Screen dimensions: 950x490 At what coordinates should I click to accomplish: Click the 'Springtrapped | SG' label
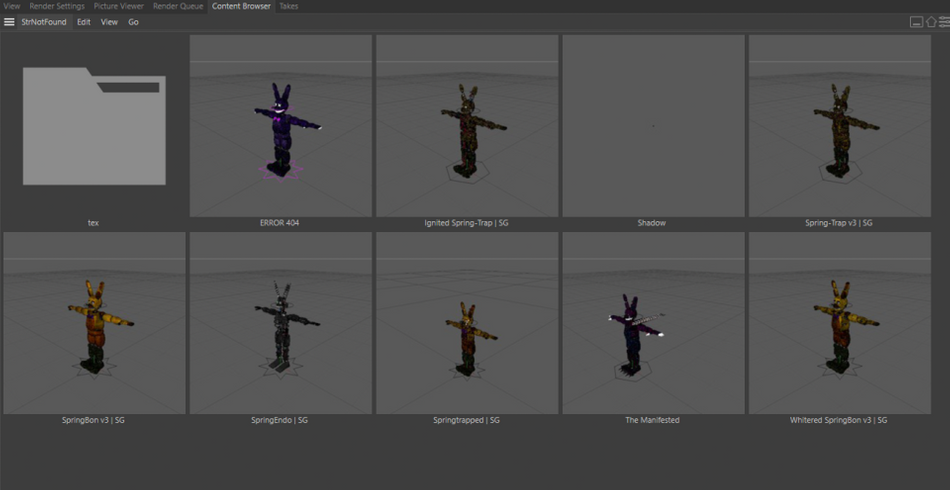tap(467, 420)
